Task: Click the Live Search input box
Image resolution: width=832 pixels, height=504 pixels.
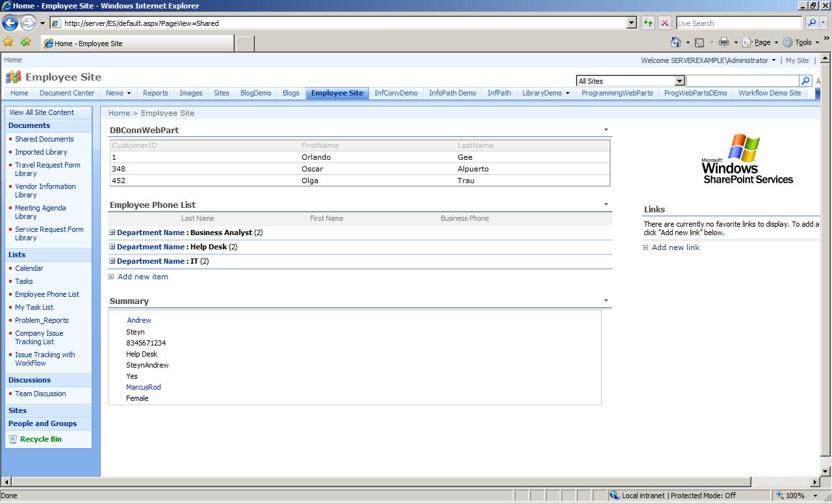Action: pos(739,23)
